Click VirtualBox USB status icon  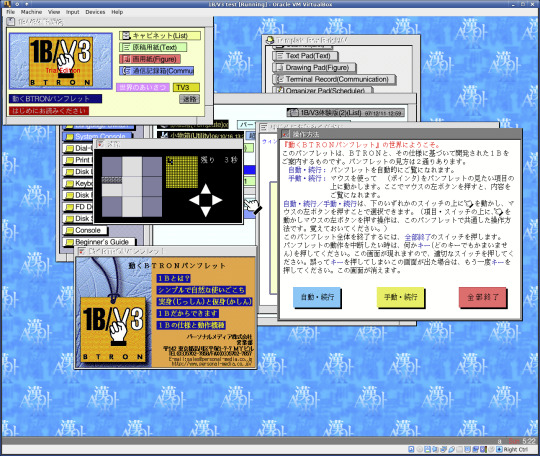click(x=451, y=449)
